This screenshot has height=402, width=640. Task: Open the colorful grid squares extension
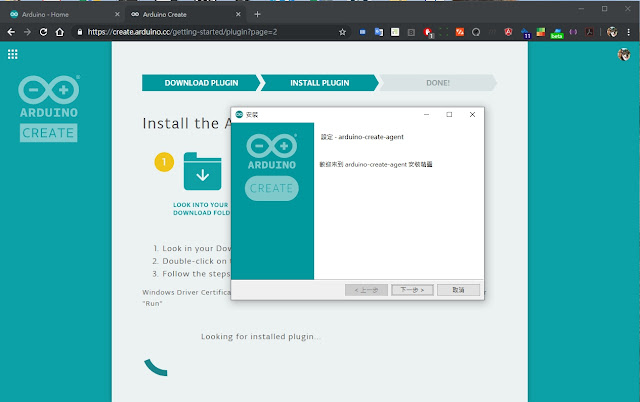tap(541, 32)
